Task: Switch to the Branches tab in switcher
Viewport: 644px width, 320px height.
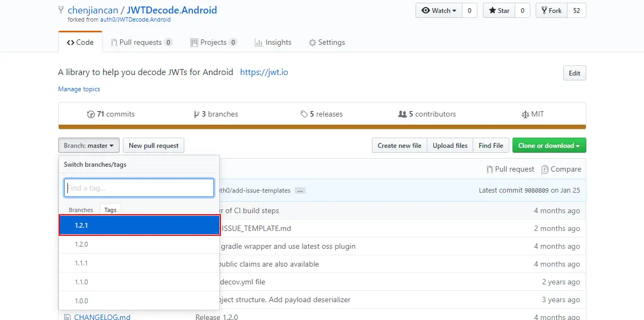Action: (81, 210)
